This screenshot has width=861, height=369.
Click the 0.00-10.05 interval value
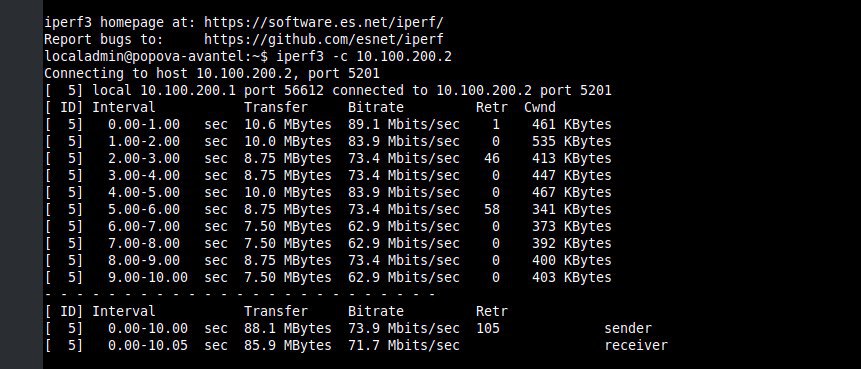click(148, 346)
